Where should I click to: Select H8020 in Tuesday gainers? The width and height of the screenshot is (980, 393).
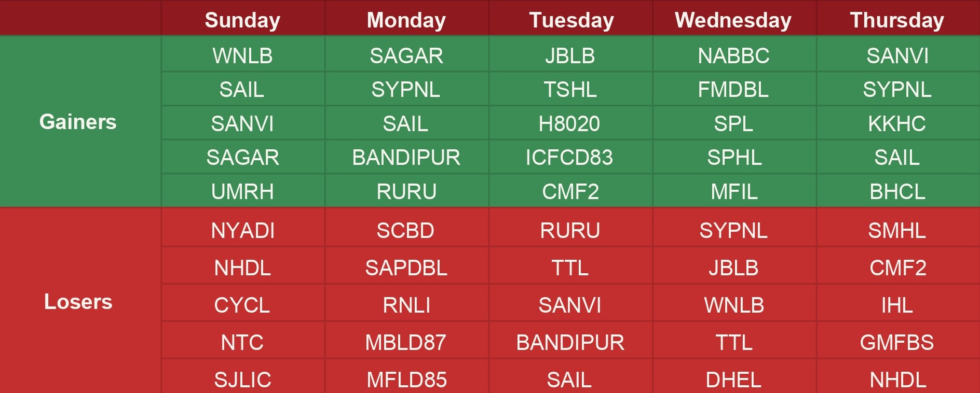pyautogui.click(x=569, y=123)
